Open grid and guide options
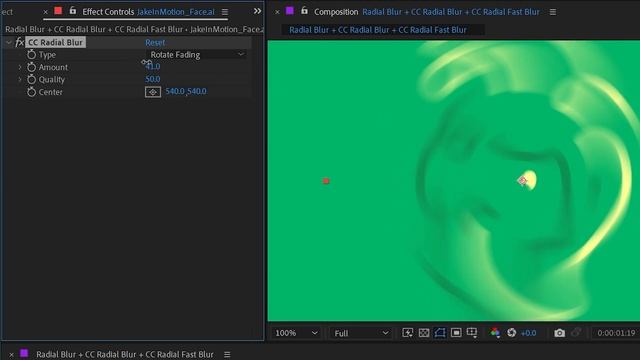640x360 pixels. point(472,333)
